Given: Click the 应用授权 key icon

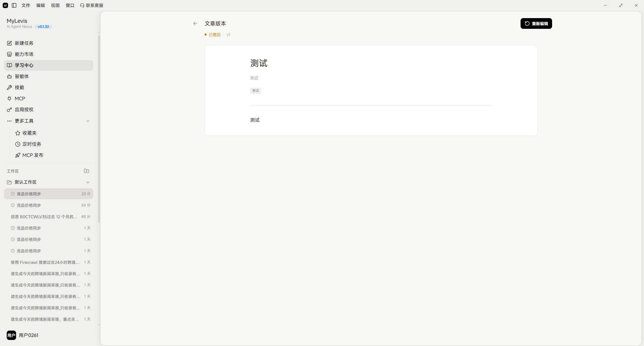Looking at the screenshot, I should pos(9,110).
